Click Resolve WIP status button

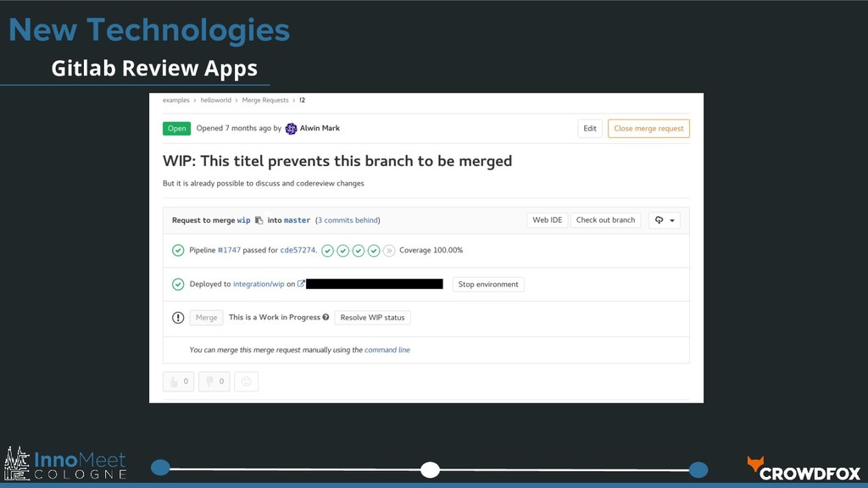373,318
